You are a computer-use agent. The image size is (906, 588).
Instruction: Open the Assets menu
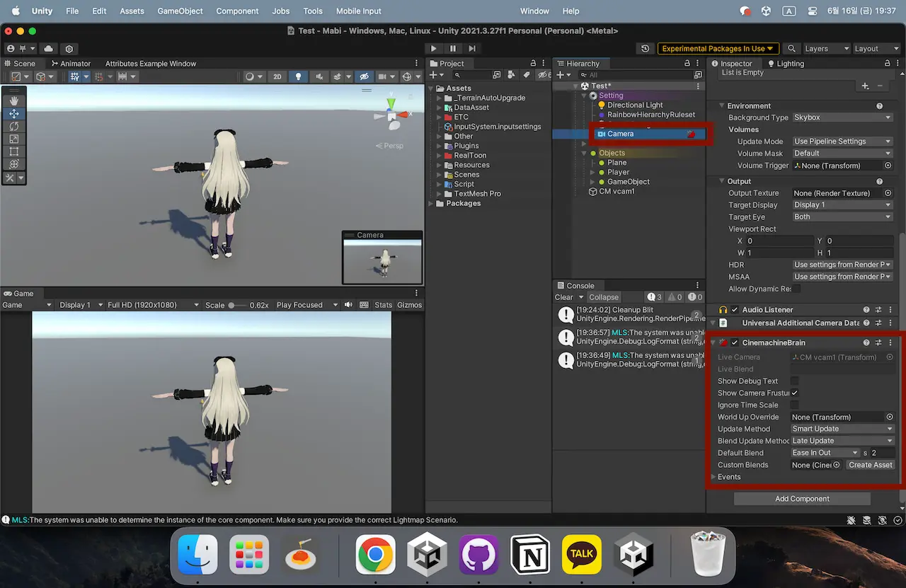(x=132, y=11)
